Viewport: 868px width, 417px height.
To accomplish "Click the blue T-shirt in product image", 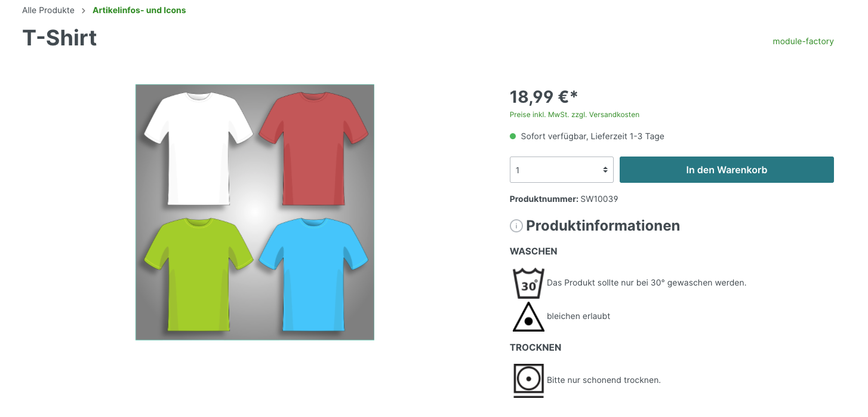I will [313, 274].
